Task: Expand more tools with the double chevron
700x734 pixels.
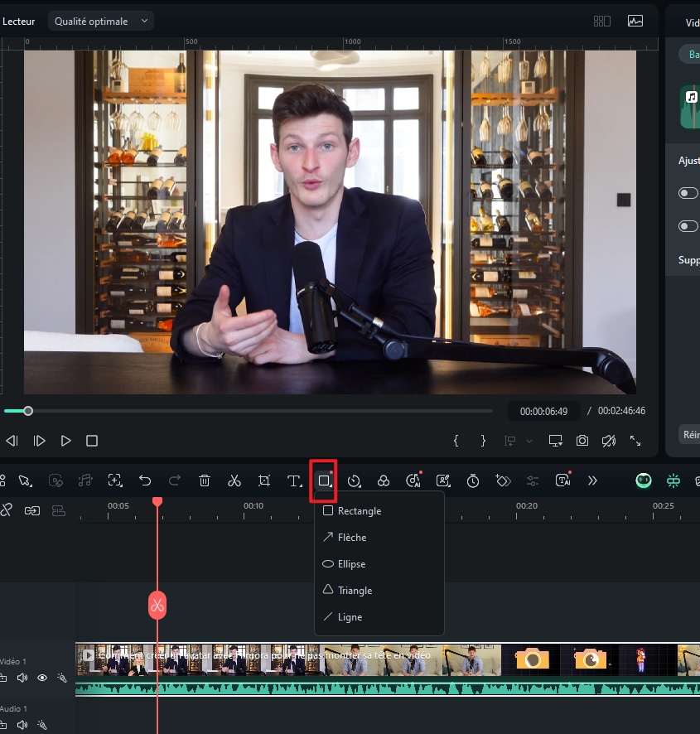Action: coord(592,480)
